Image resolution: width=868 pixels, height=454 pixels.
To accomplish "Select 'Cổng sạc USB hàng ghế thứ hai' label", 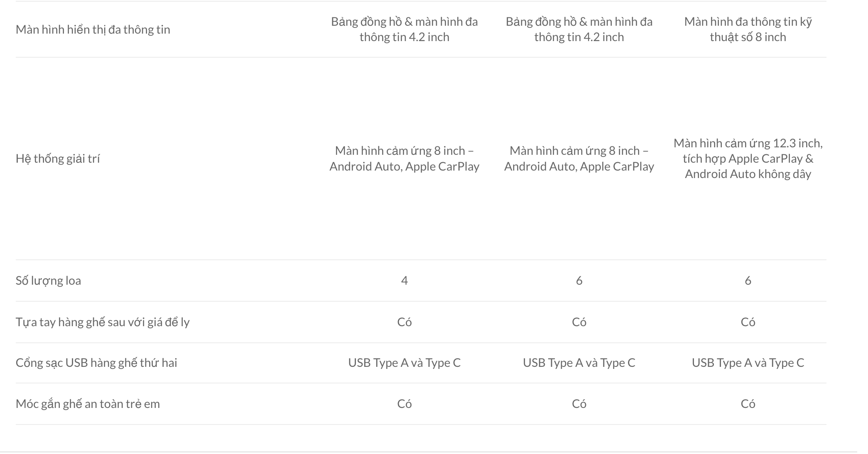I will click(x=96, y=363).
